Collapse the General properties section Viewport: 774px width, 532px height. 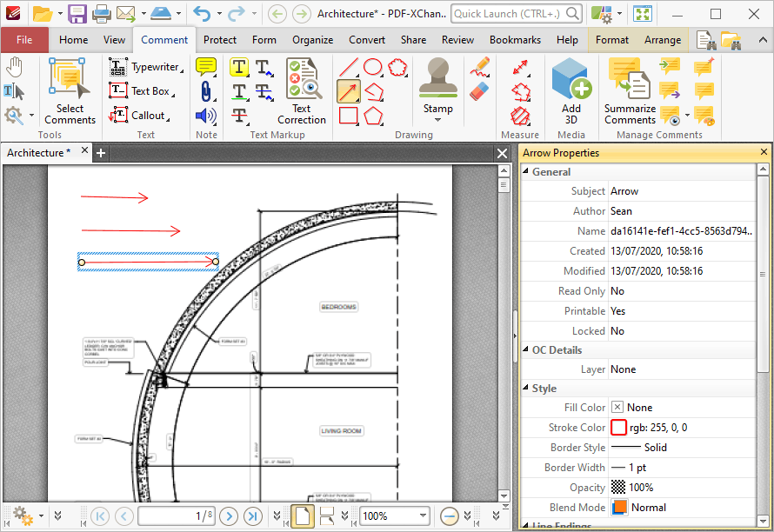click(x=525, y=171)
